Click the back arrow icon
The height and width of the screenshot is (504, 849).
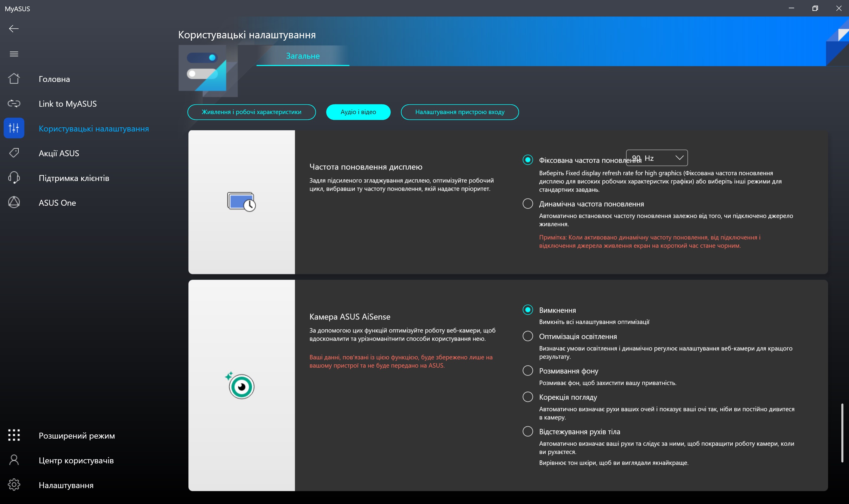[14, 29]
